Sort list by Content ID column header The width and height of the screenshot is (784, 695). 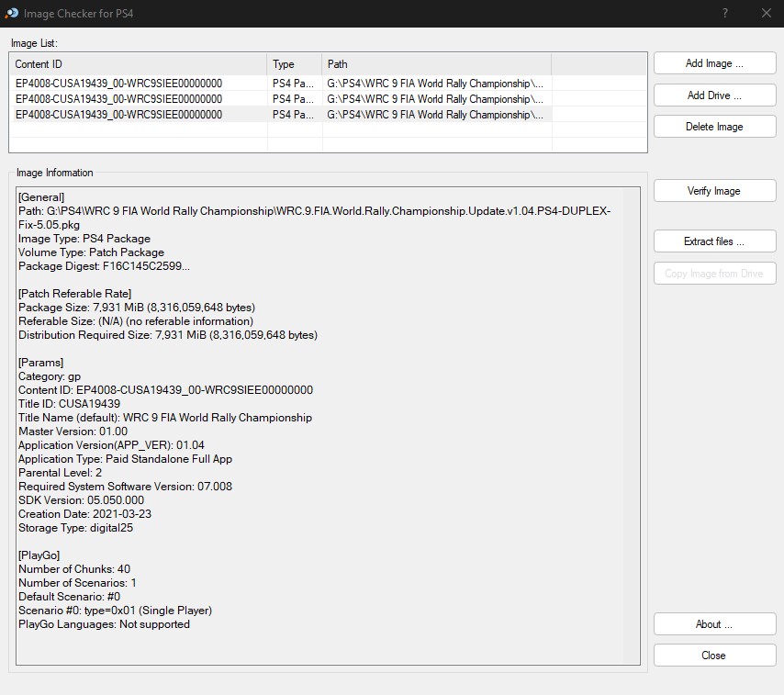point(139,64)
